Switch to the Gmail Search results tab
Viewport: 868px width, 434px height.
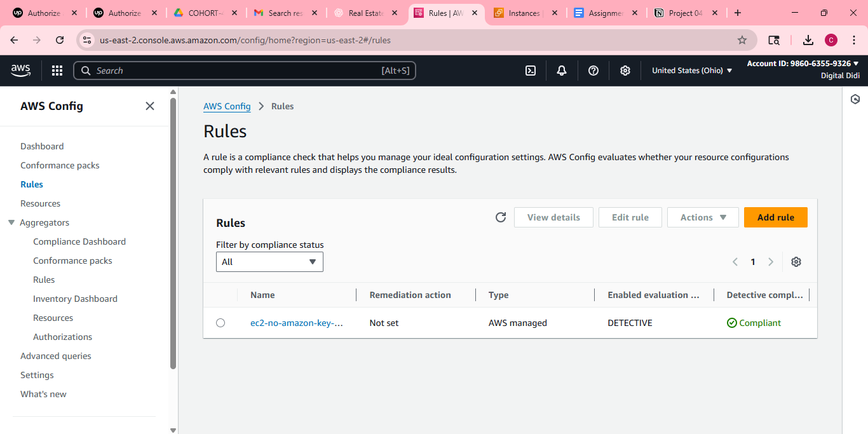pyautogui.click(x=285, y=13)
